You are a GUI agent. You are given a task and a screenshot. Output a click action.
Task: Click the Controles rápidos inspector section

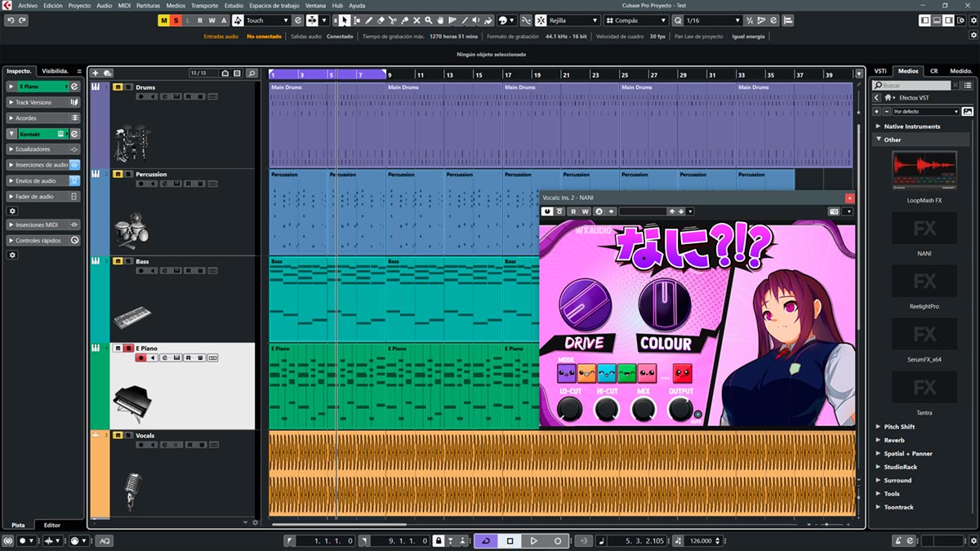(x=43, y=241)
